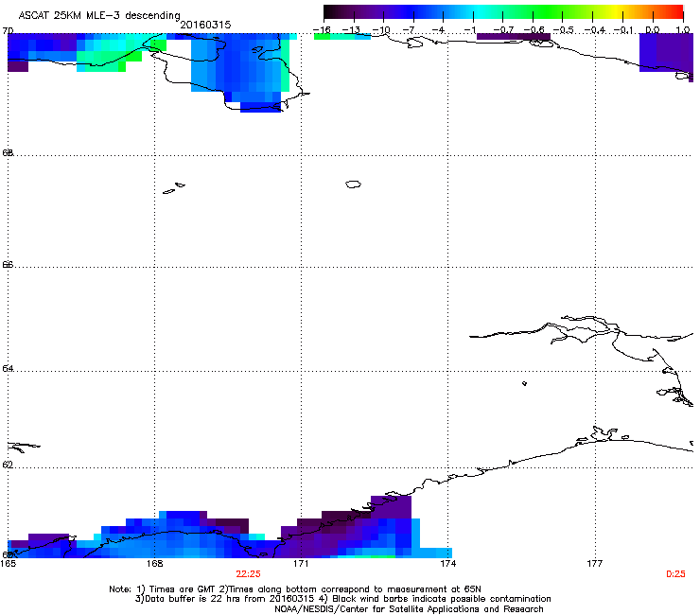Select the 64 latitude axis label
Image resolution: width=700 pixels, height=615 pixels.
point(8,368)
